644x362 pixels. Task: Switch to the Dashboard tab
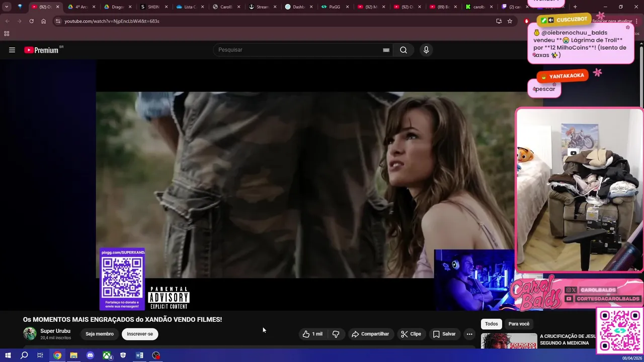click(x=299, y=7)
